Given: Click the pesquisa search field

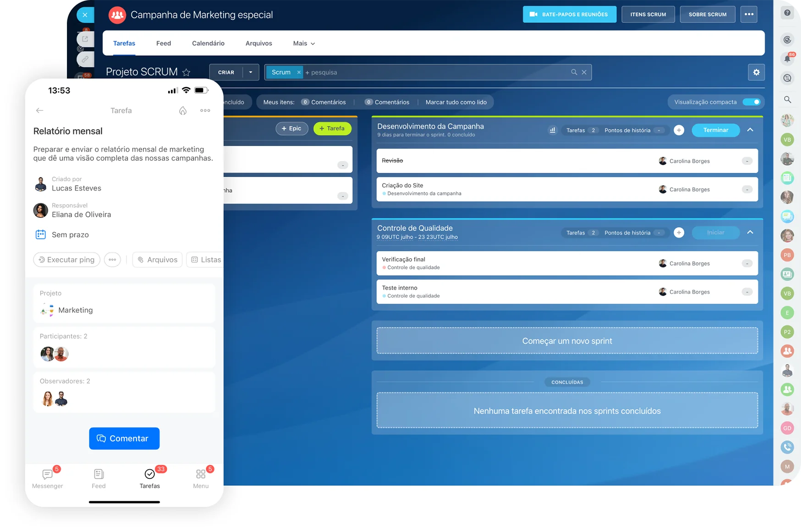Looking at the screenshot, I should (435, 72).
